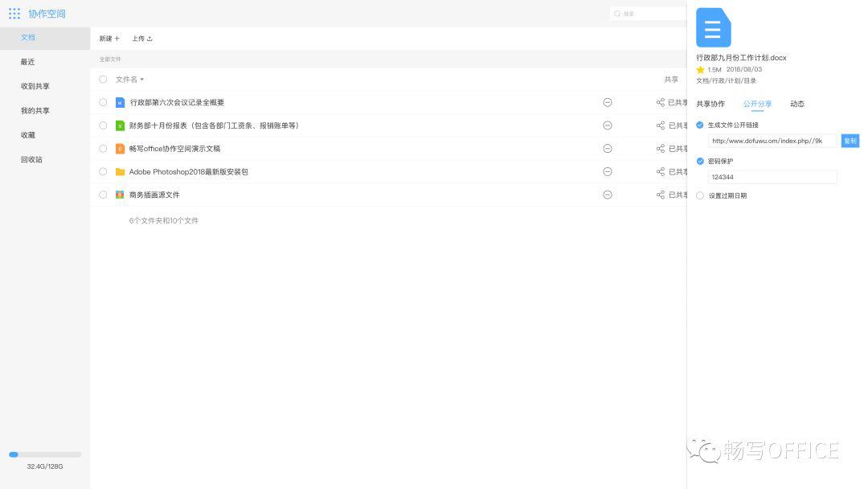
Task: Toggle the 生成文件公开链接 checkbox
Action: point(700,125)
